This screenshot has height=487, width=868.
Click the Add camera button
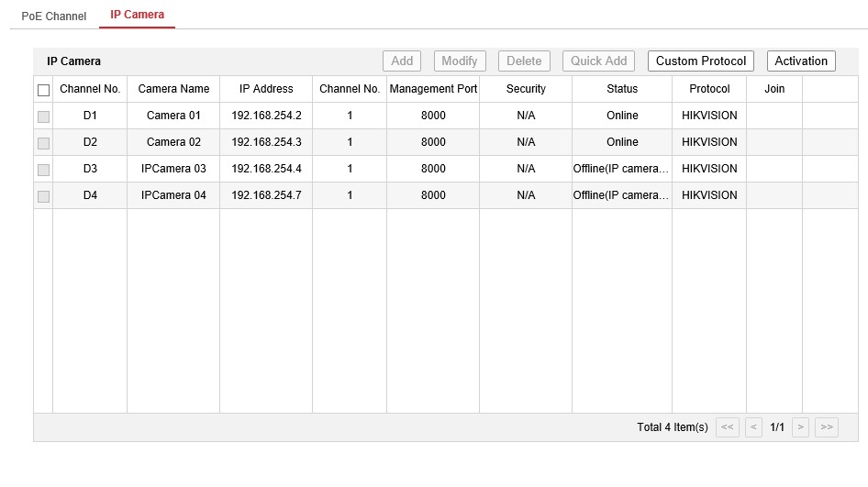click(x=402, y=61)
